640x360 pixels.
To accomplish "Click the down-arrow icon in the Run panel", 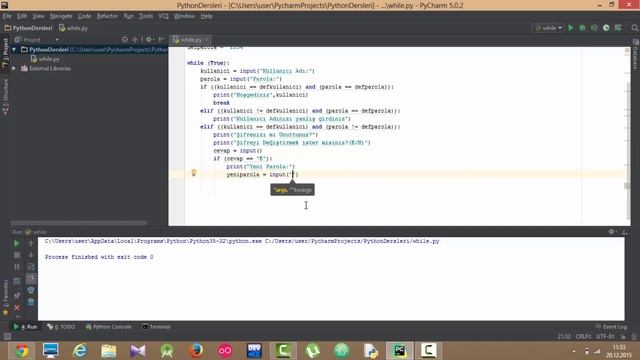I will pos(31,255).
